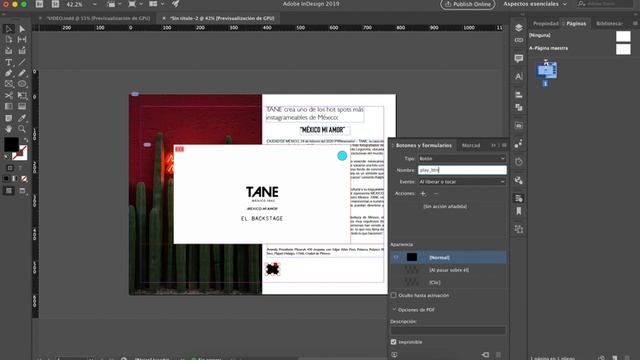The image size is (640, 360).
Task: Toggle 'Oculto hasta activación' checkbox
Action: (x=393, y=295)
